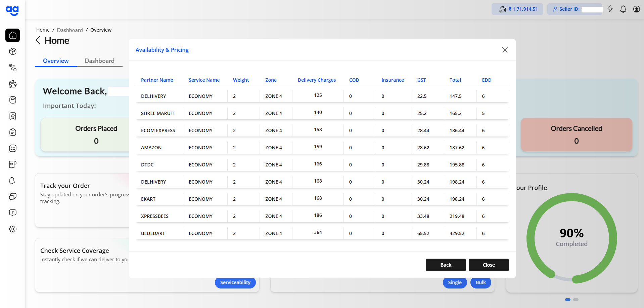Open the sidebar notifications bell icon
The width and height of the screenshot is (644, 308).
12,181
